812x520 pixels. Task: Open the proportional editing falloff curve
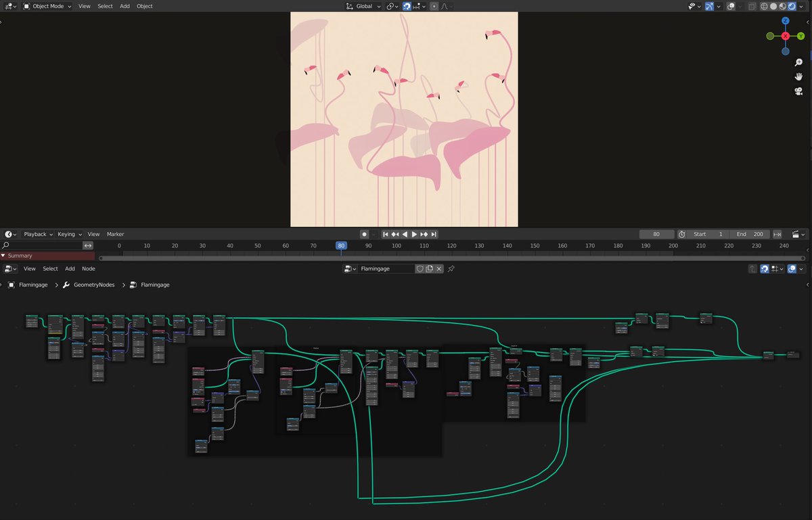click(x=447, y=6)
